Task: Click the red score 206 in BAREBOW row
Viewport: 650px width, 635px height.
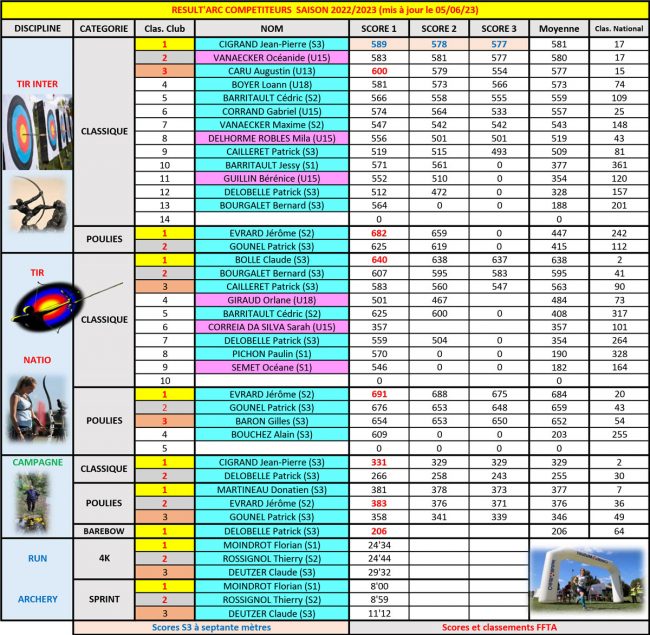Action: click(x=379, y=531)
